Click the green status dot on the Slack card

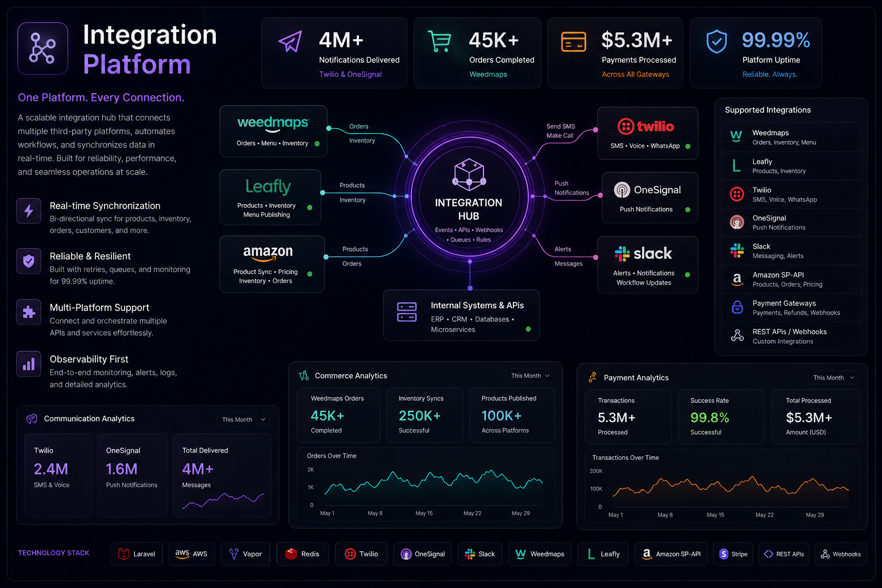(687, 275)
